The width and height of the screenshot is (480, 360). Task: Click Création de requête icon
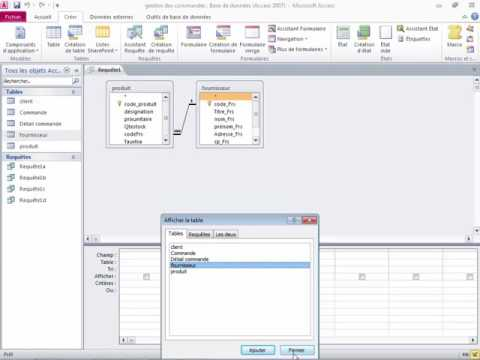tap(161, 39)
